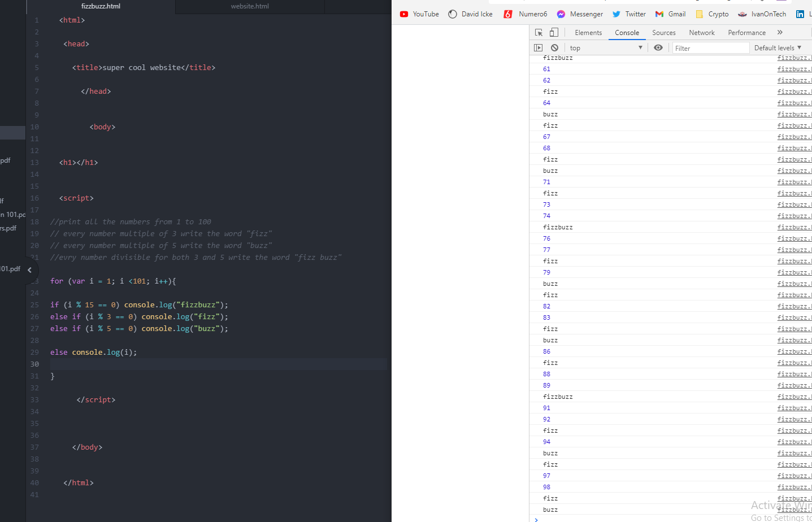
Task: Open the David Icke bookmark
Action: click(x=470, y=14)
